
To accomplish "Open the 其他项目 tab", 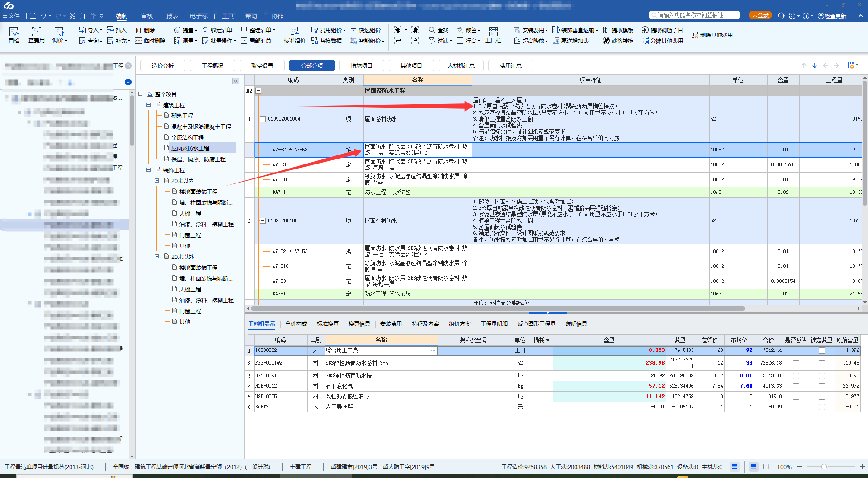I will [x=411, y=66].
